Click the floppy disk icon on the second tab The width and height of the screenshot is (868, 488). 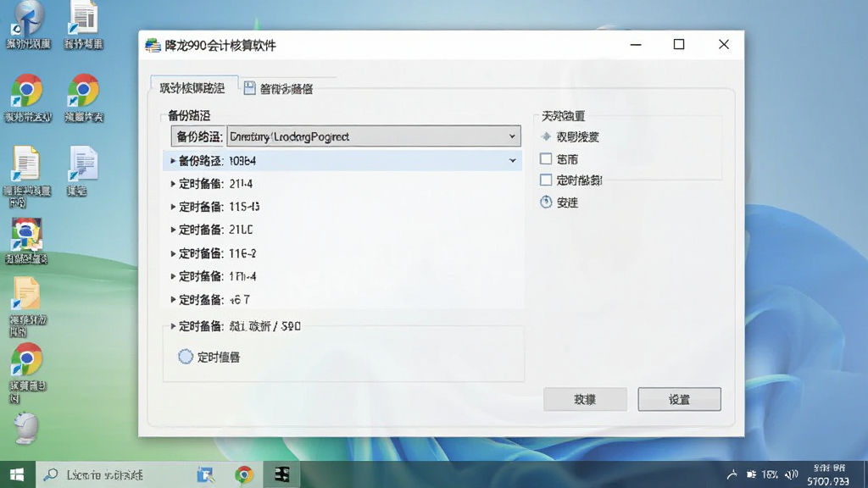250,88
